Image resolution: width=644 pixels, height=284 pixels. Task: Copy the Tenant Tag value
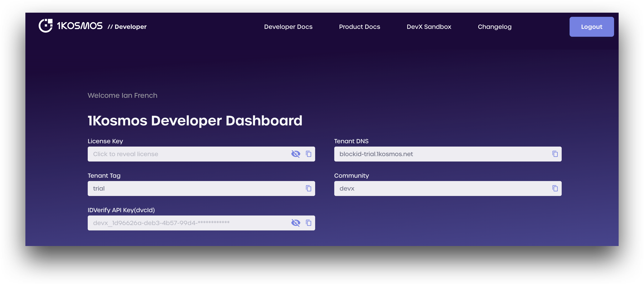coord(308,188)
